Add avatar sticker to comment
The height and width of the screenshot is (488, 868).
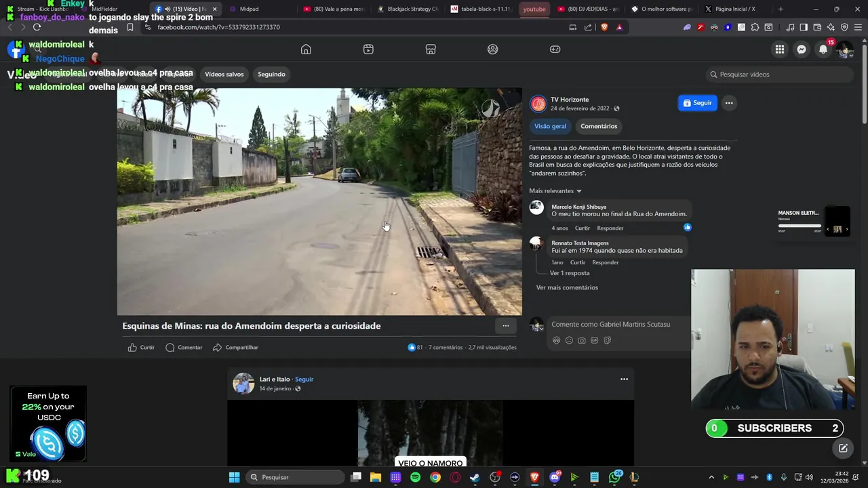coord(556,340)
